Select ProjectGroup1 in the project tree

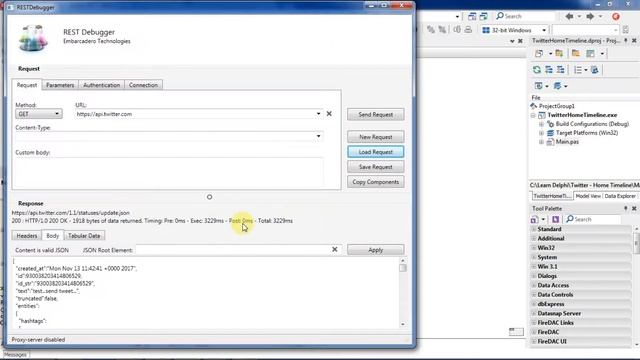(556, 106)
